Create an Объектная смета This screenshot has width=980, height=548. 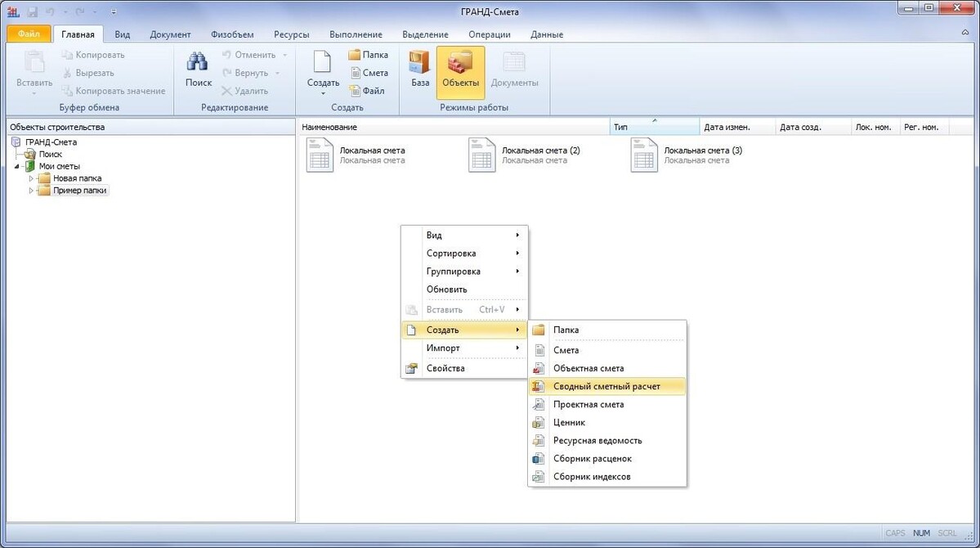click(x=606, y=368)
